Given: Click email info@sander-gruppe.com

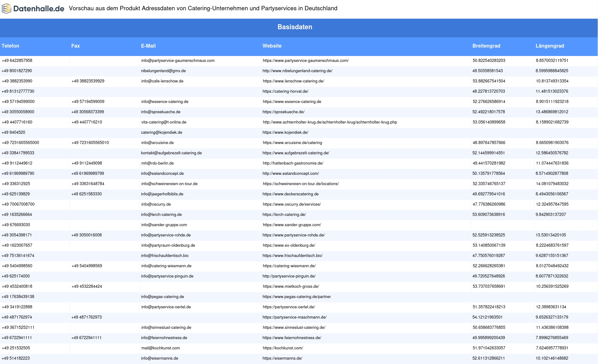Looking at the screenshot, I should 164,225.
